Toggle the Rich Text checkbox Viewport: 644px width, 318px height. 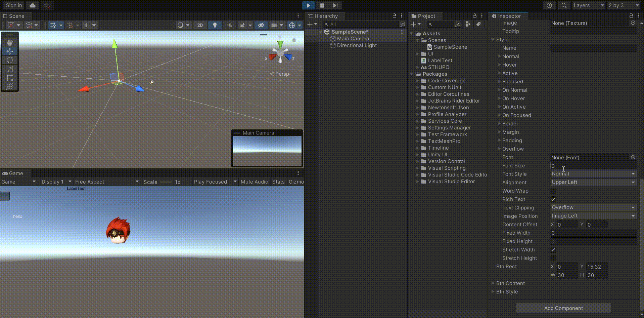click(x=553, y=199)
